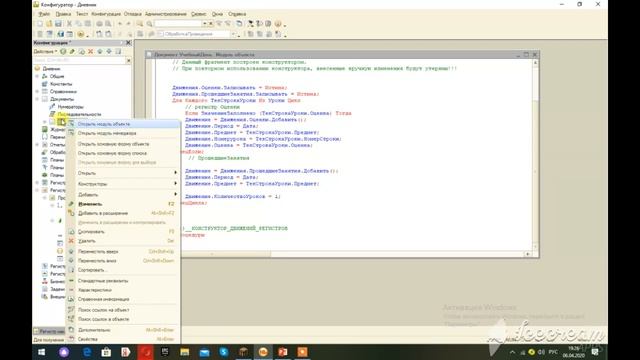Choose 'Характеристики' entry
The image size is (640, 360).
coord(122,290)
